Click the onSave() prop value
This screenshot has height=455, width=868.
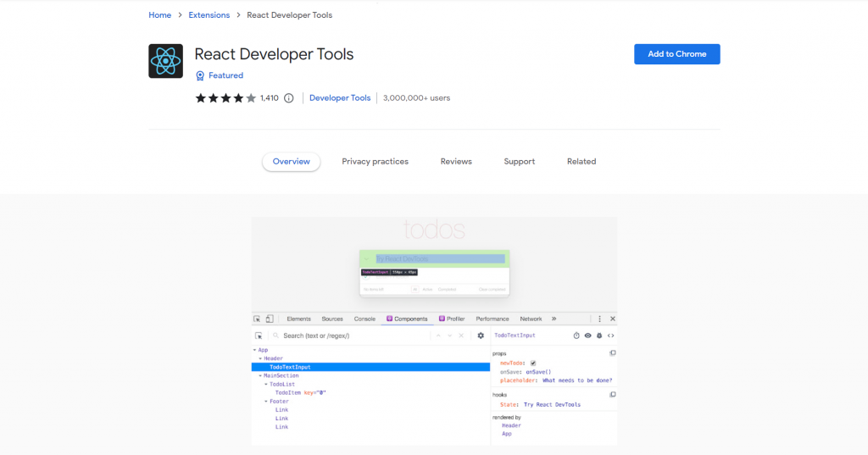(x=538, y=372)
